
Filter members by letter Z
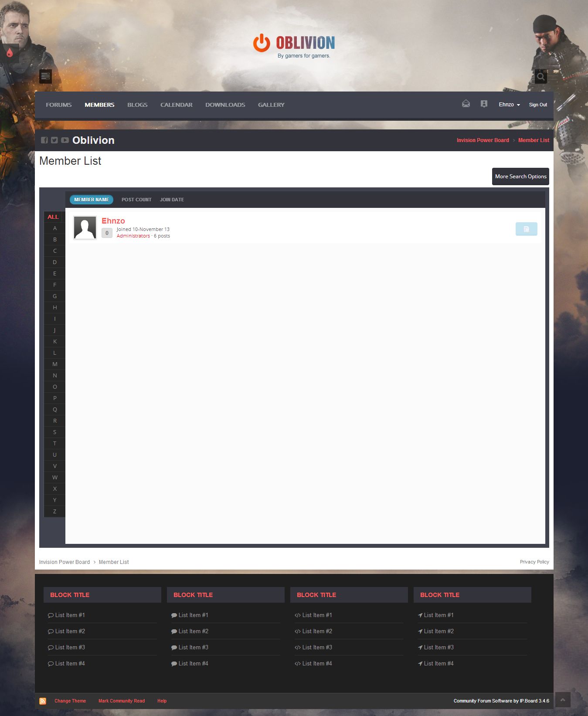coord(54,512)
